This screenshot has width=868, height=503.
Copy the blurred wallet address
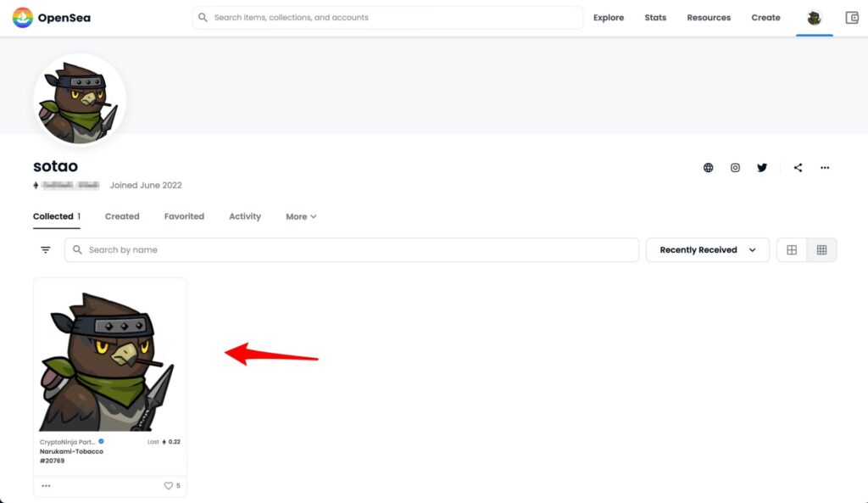[70, 185]
